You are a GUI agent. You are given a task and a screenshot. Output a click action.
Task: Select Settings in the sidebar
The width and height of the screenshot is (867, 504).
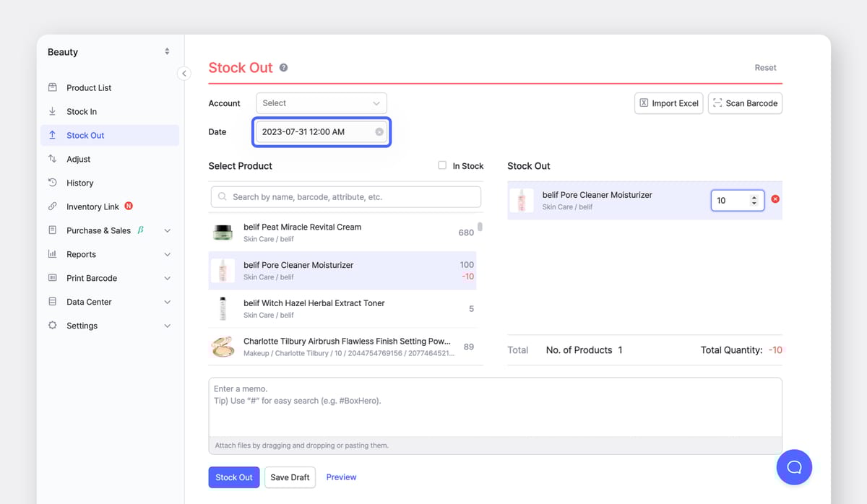point(53,326)
